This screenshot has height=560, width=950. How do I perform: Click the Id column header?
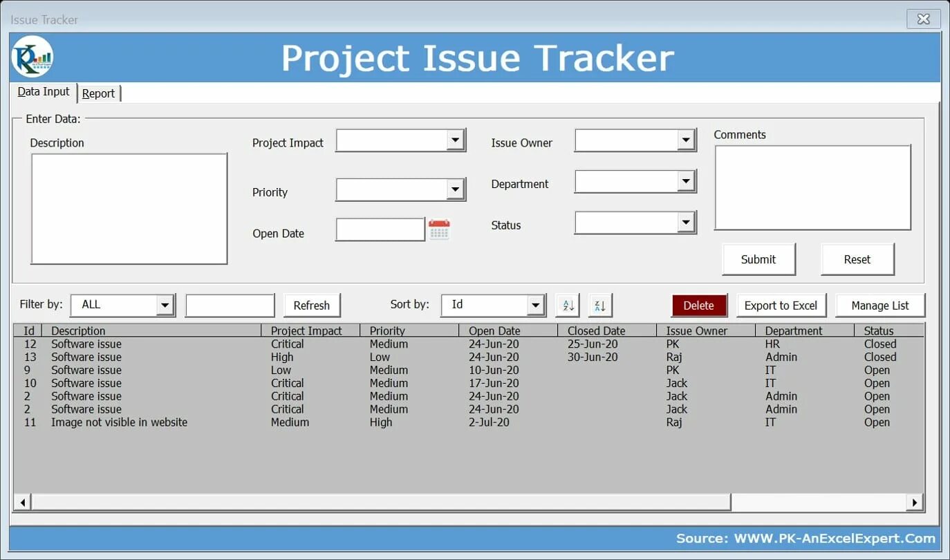[x=28, y=330]
